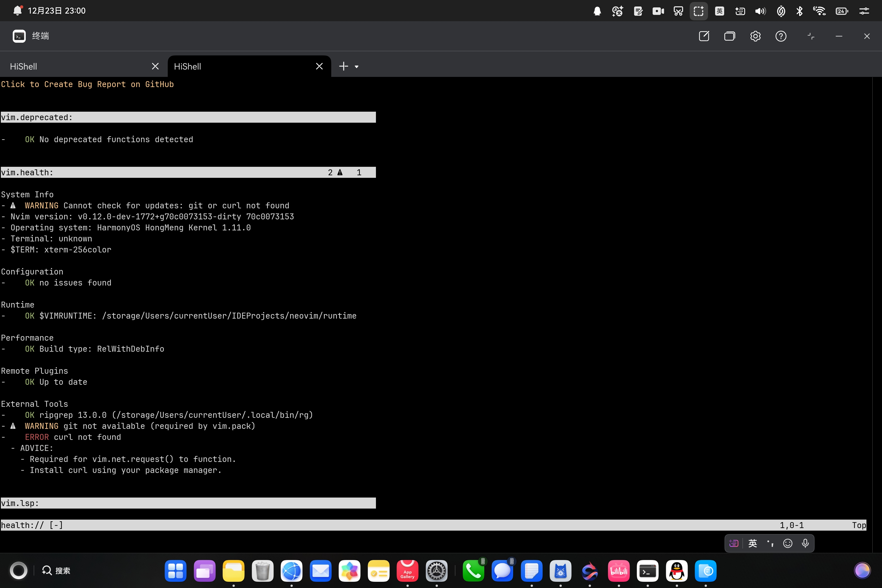Toggle Bluetooth in the status bar
882x588 pixels.
click(799, 11)
